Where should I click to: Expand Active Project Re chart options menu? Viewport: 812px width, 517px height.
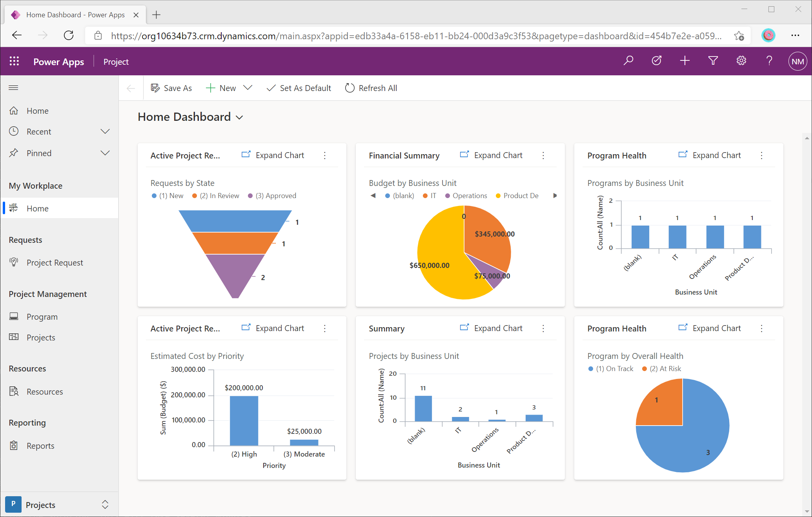point(326,155)
